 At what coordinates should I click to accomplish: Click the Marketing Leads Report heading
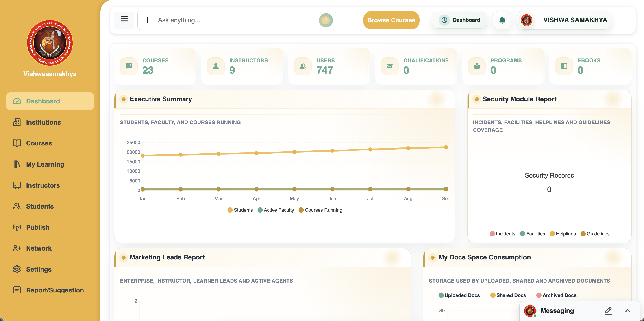pos(167,257)
